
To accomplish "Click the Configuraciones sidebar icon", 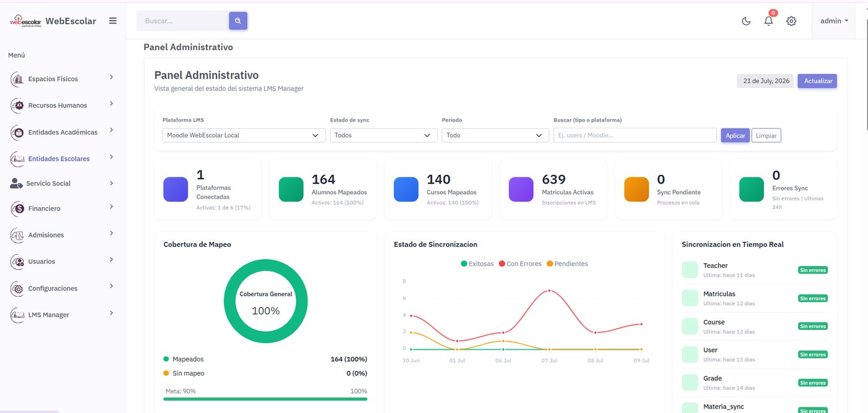I will [x=17, y=288].
